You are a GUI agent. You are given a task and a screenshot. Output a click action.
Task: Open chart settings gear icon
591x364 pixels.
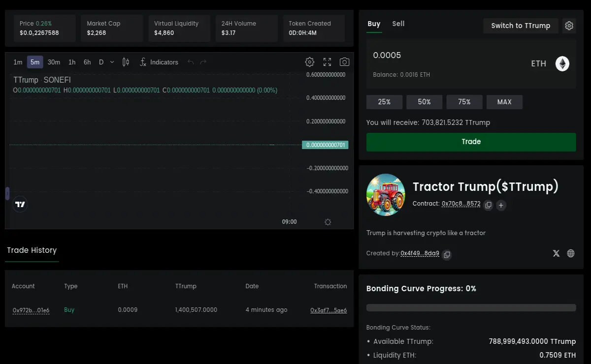pyautogui.click(x=310, y=62)
